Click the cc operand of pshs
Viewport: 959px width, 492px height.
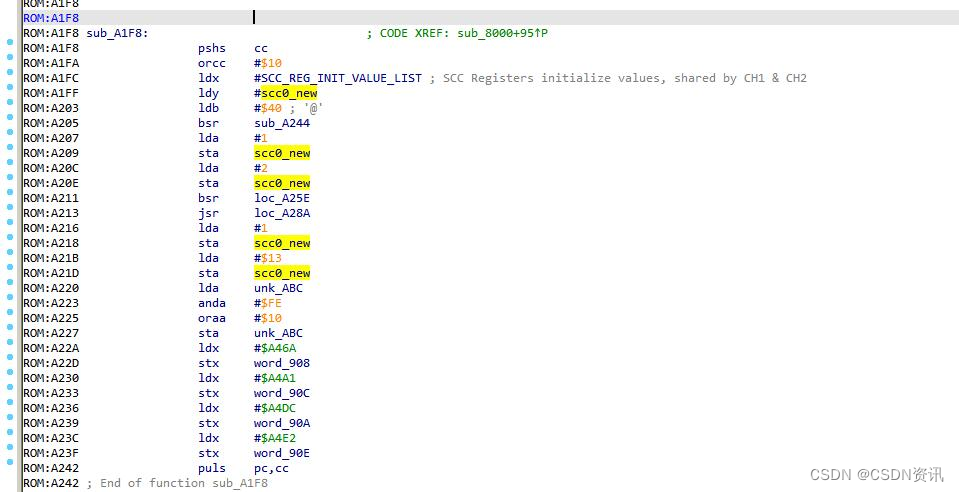pos(261,48)
